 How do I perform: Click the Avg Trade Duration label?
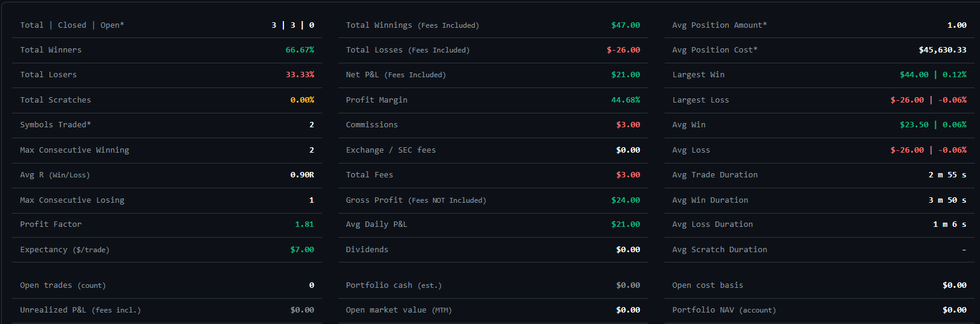coord(715,175)
